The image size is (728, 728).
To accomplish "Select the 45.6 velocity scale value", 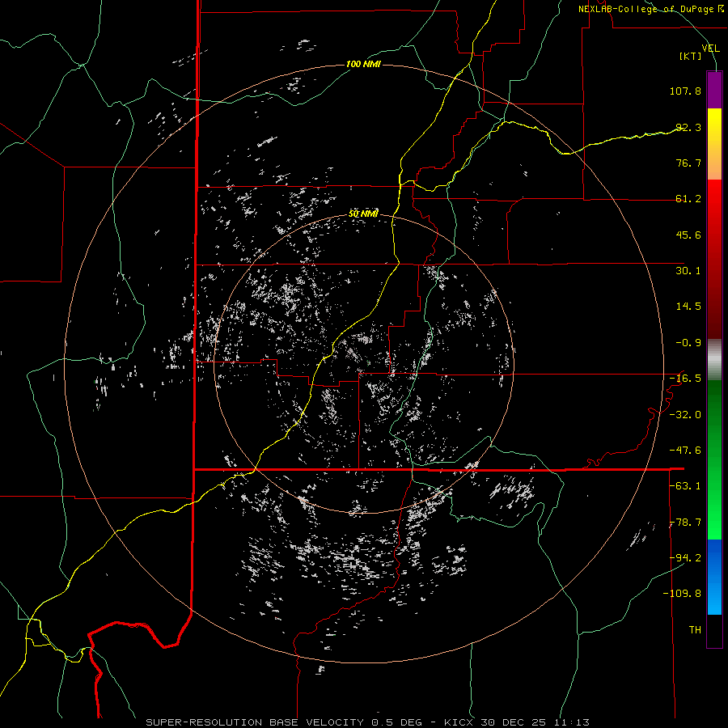I will 688,235.
